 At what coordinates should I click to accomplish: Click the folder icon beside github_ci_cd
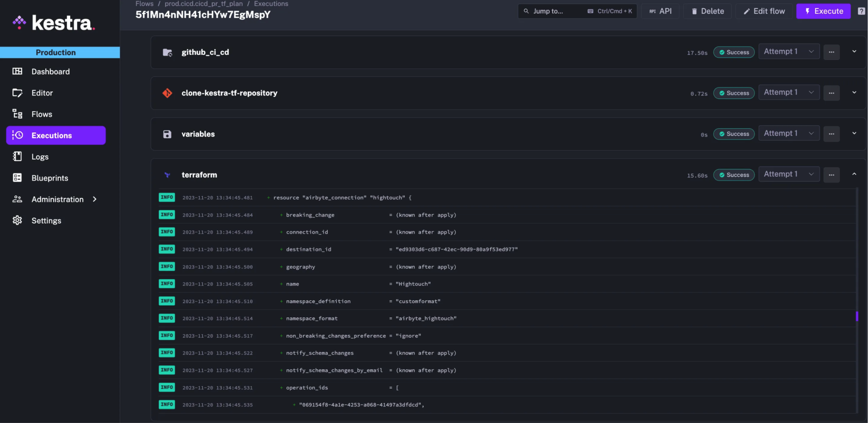pos(167,52)
